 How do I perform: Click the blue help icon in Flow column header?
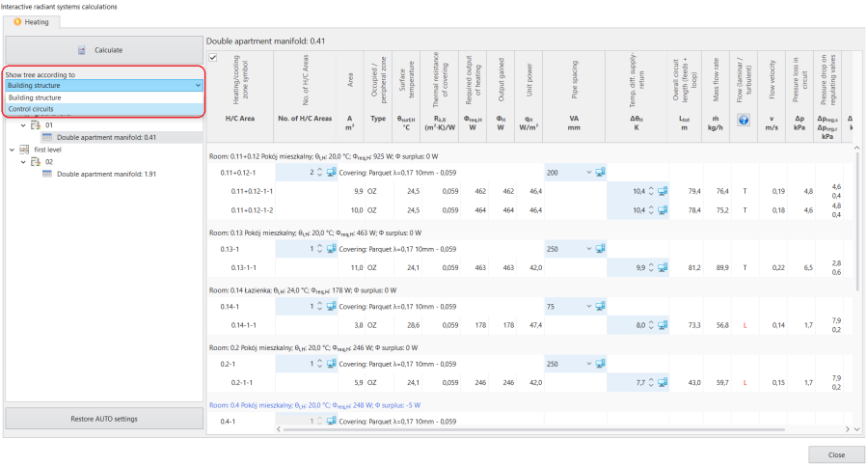pos(744,120)
